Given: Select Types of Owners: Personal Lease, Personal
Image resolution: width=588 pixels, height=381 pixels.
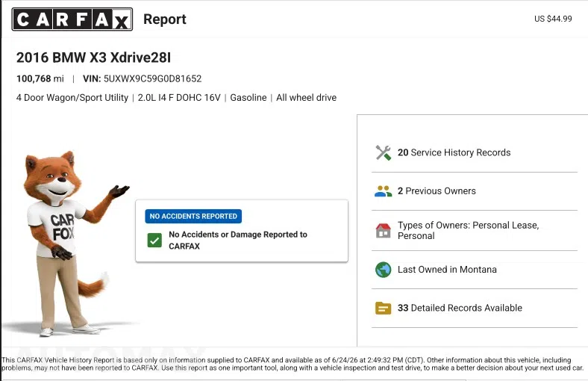Looking at the screenshot, I should (475, 231).
